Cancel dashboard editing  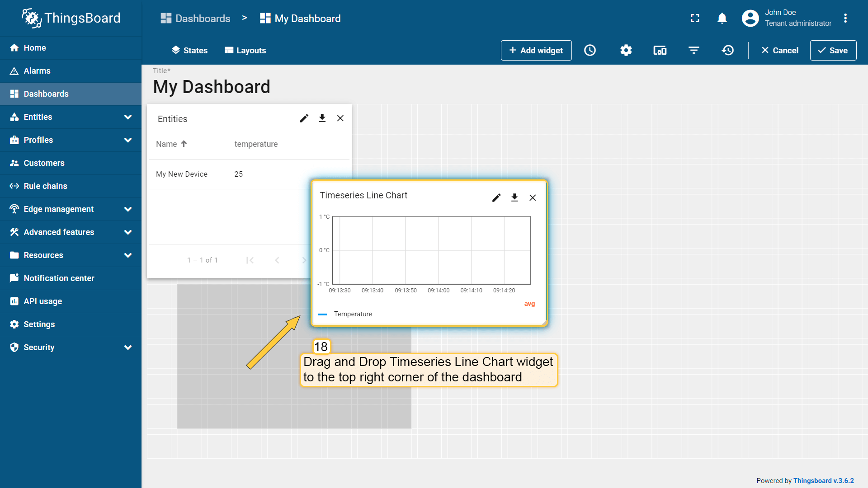pyautogui.click(x=780, y=50)
